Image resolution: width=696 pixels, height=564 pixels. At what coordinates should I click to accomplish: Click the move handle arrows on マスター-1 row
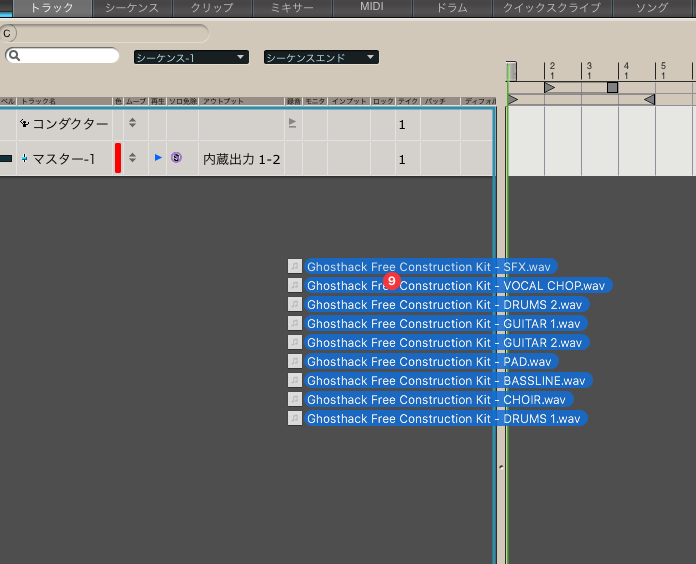(132, 157)
